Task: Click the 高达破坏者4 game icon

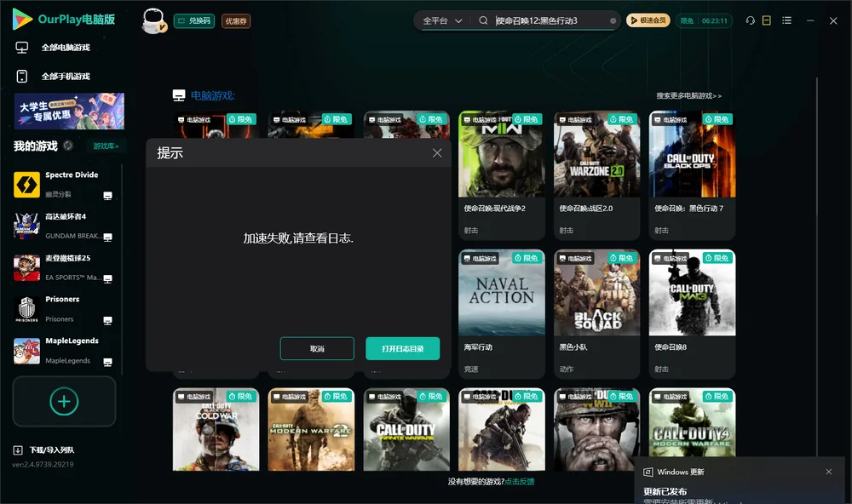Action: point(26,226)
